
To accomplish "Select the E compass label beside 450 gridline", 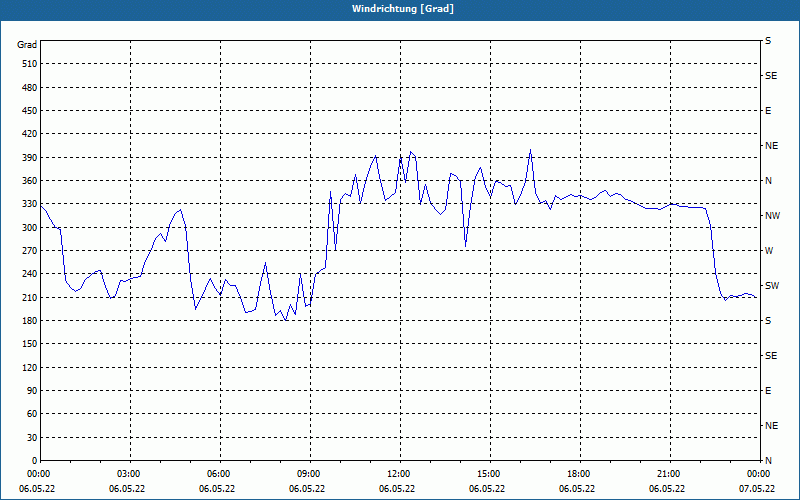I will point(768,111).
